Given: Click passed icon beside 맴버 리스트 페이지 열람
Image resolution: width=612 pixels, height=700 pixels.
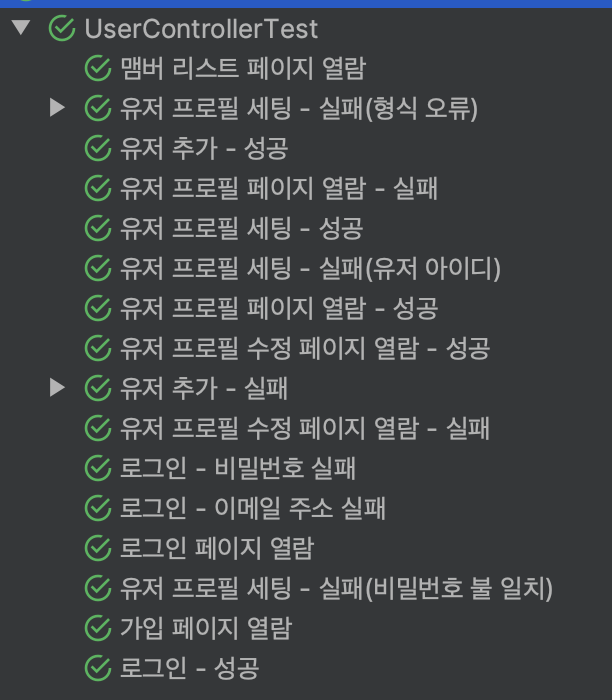Looking at the screenshot, I should coord(98,68).
